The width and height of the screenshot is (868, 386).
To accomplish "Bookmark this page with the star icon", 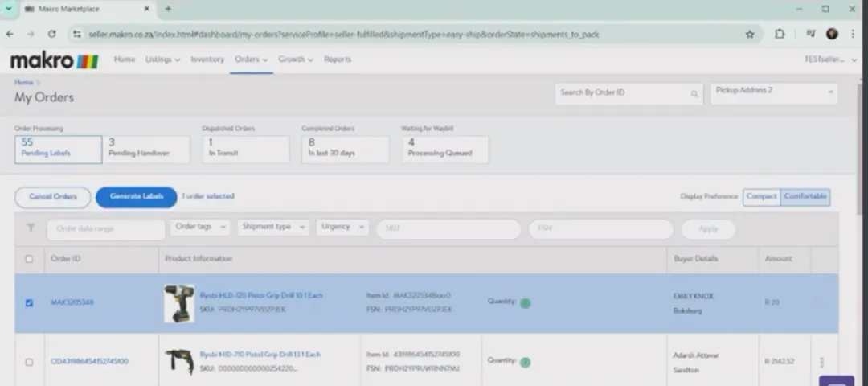I will coord(750,35).
